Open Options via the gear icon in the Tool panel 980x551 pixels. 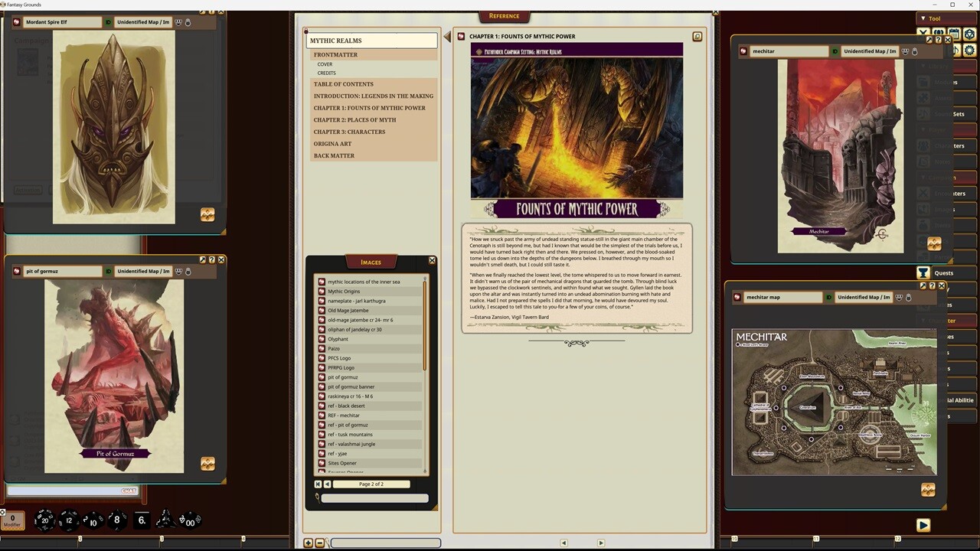click(969, 50)
